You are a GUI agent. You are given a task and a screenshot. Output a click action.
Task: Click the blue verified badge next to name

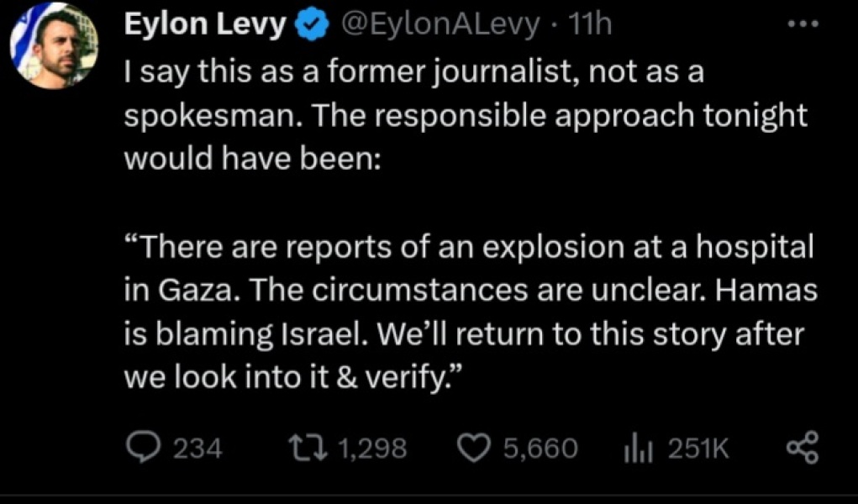tap(311, 23)
